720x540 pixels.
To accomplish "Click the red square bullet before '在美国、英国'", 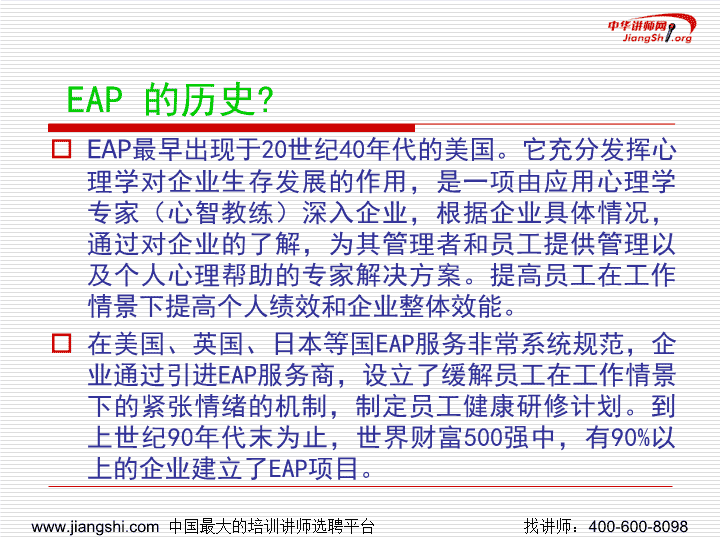I will [x=62, y=343].
